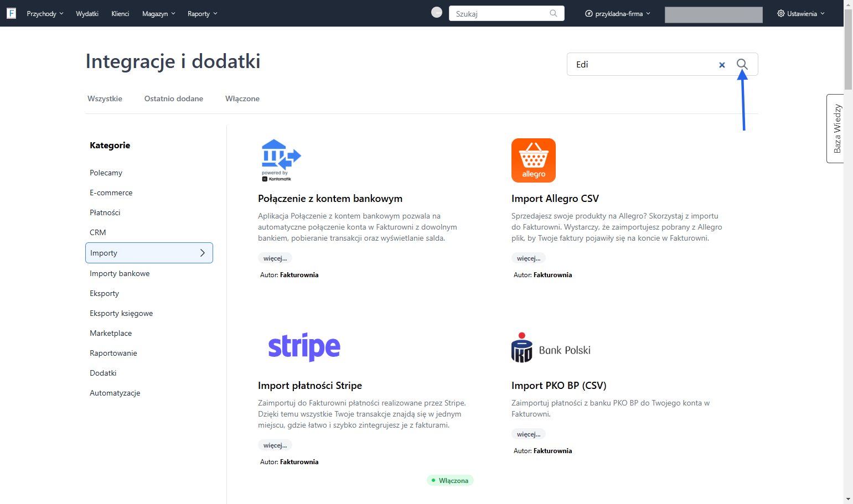The width and height of the screenshot is (853, 504).
Task: Click więcej under Import Allegro CSV
Action: coord(529,258)
